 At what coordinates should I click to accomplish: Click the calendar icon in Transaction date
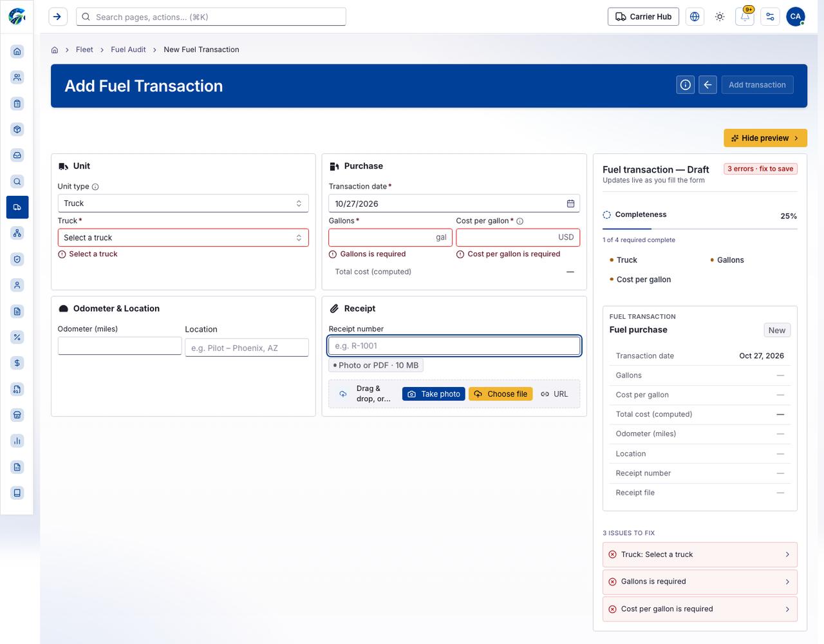[x=570, y=204]
